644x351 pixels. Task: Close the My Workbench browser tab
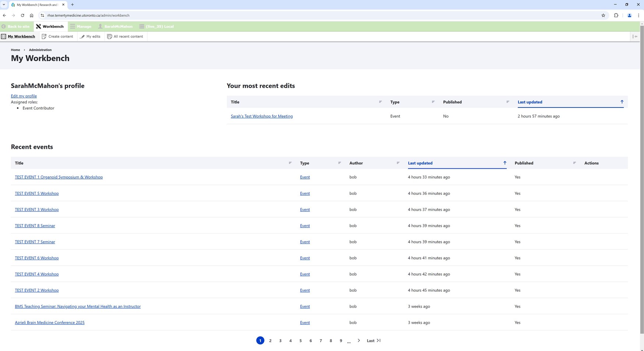point(63,5)
